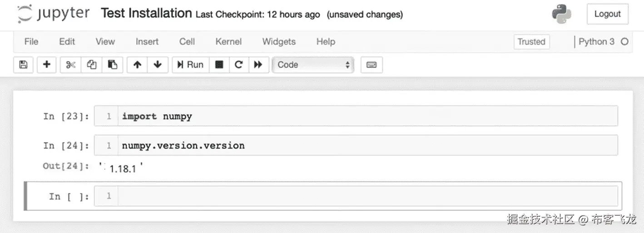Move selected cell up with the arrow
This screenshot has width=644, height=233.
(137, 65)
